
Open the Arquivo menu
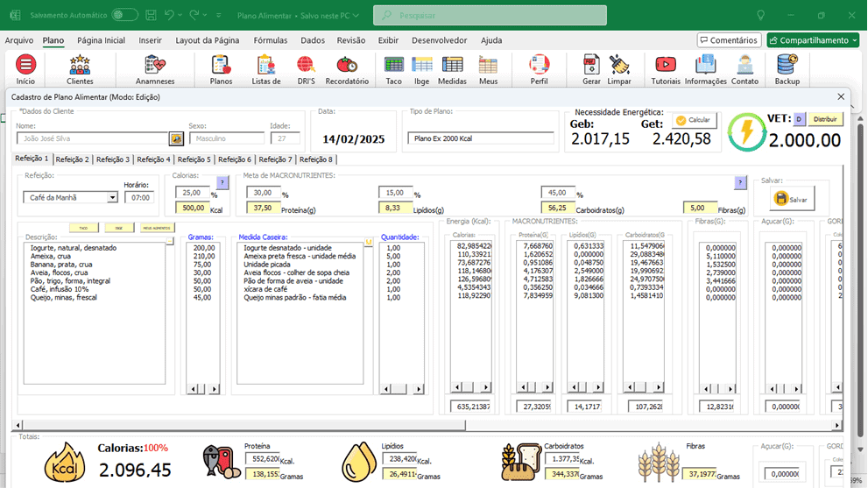tap(18, 40)
